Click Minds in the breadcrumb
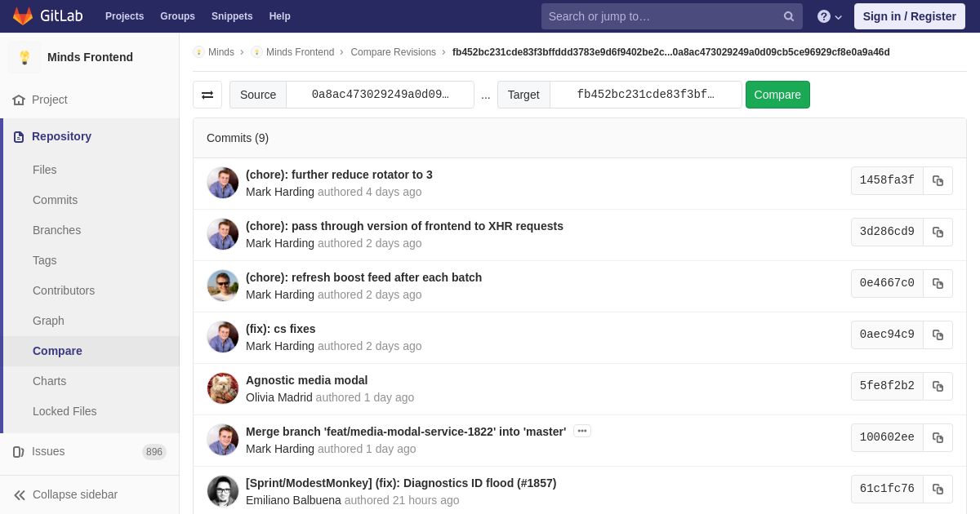Viewport: 980px width, 514px height. pyautogui.click(x=221, y=52)
